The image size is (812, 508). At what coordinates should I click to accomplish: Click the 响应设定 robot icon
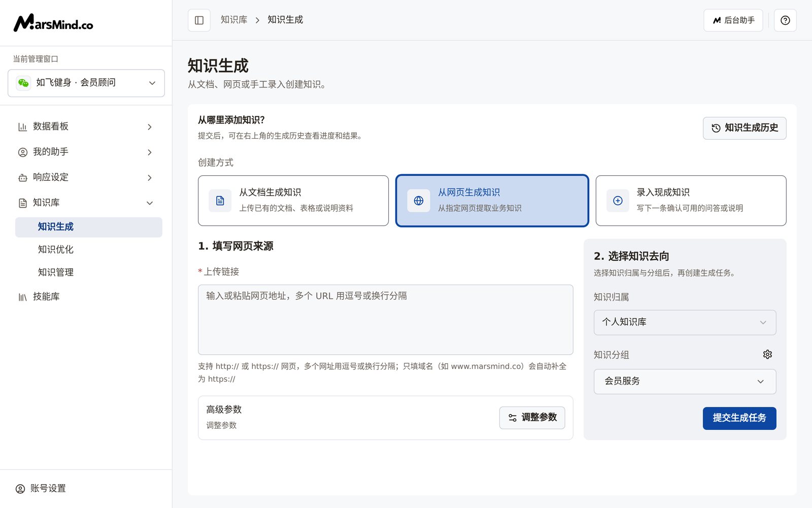(x=22, y=177)
